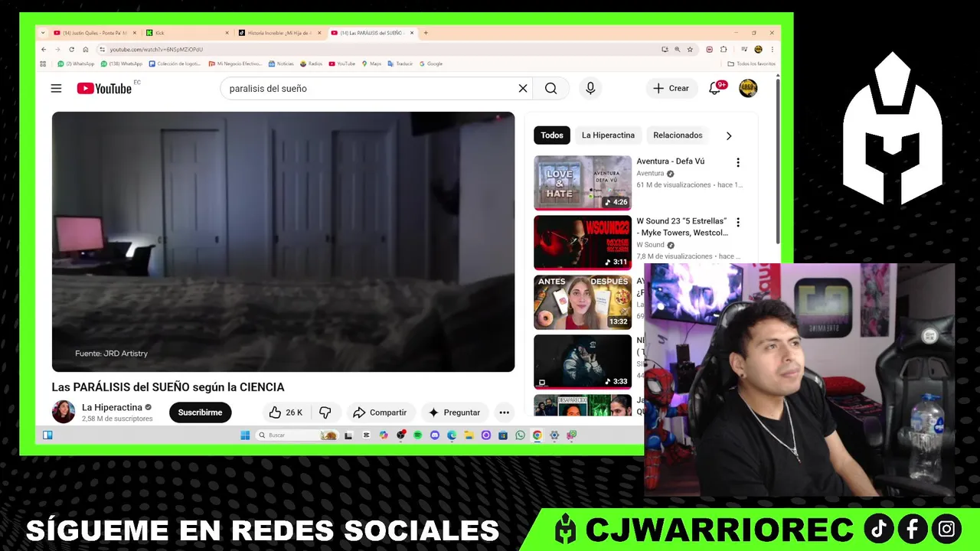Open the Antes Después video thumbnail
Screen dimensions: 980x551
coord(583,302)
